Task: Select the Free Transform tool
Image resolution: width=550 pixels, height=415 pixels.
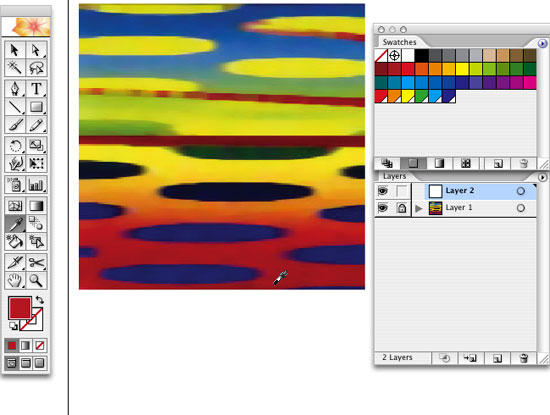Action: coord(36,163)
